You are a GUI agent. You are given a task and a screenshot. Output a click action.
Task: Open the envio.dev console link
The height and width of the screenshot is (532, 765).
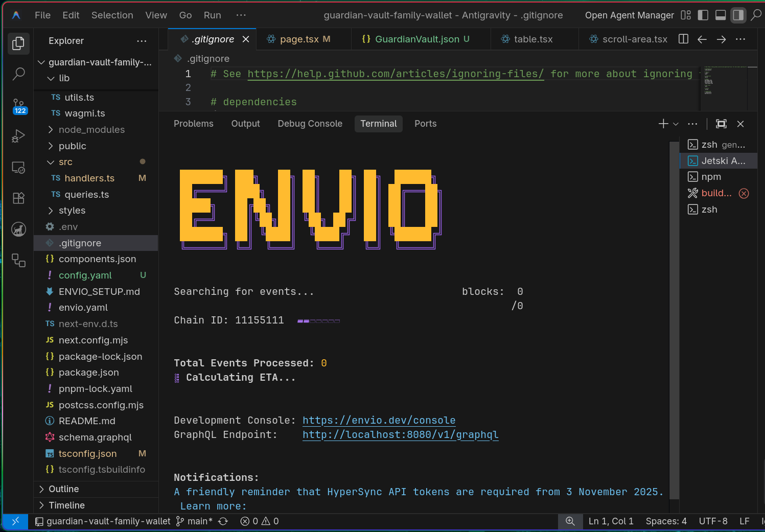click(x=379, y=420)
